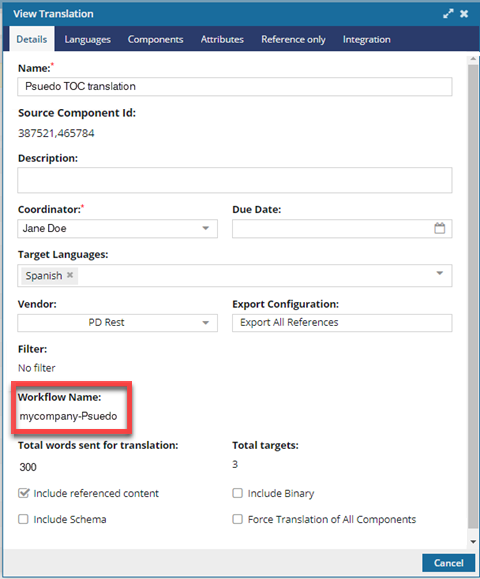Open the Components tab
Viewport: 480px width, 579px height.
155,40
